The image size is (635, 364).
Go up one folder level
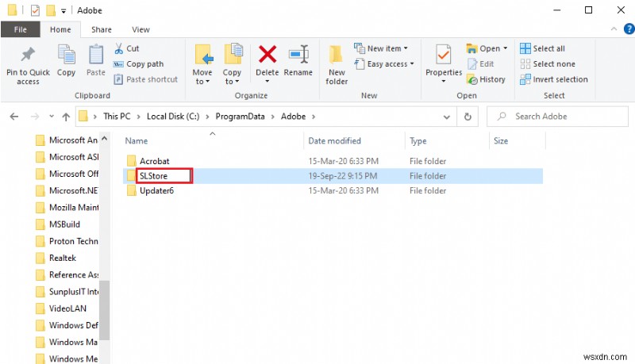(66, 117)
